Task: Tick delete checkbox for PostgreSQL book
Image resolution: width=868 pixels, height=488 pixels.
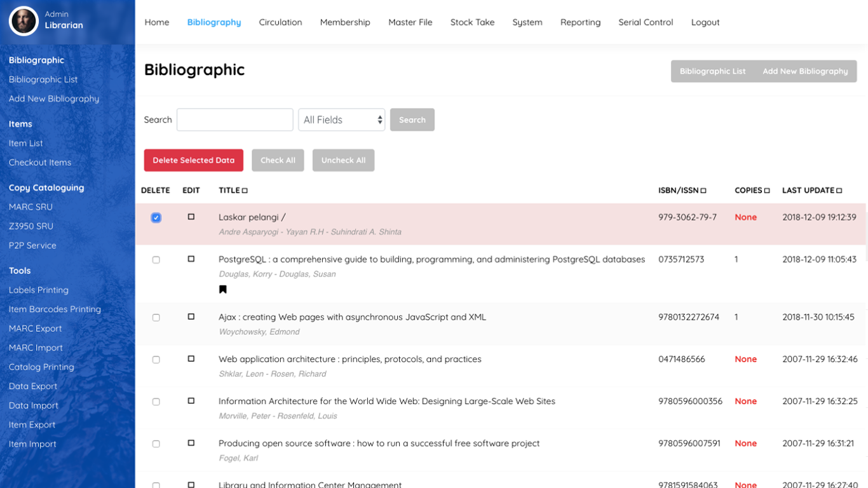Action: 156,260
